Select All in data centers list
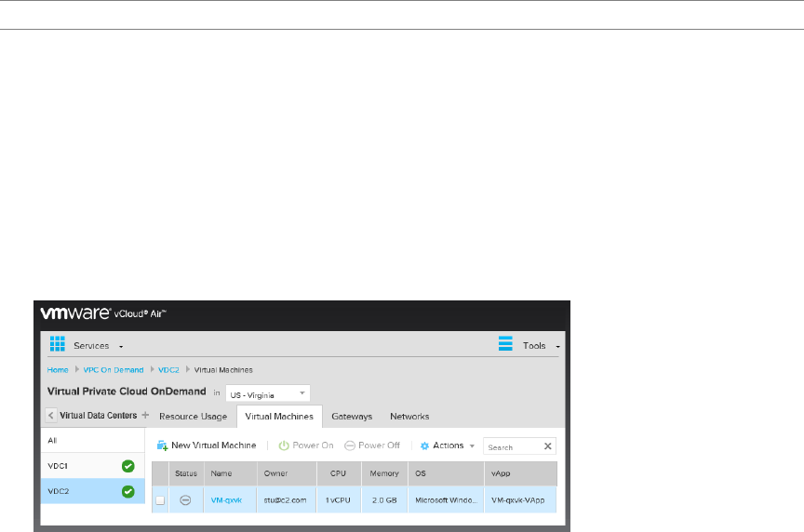Screen dimensions: 804x532 (93, 440)
